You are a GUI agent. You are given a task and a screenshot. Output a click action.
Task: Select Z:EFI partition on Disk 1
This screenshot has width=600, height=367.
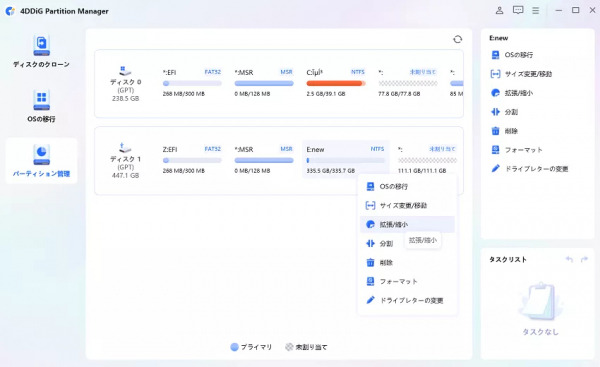coord(192,160)
